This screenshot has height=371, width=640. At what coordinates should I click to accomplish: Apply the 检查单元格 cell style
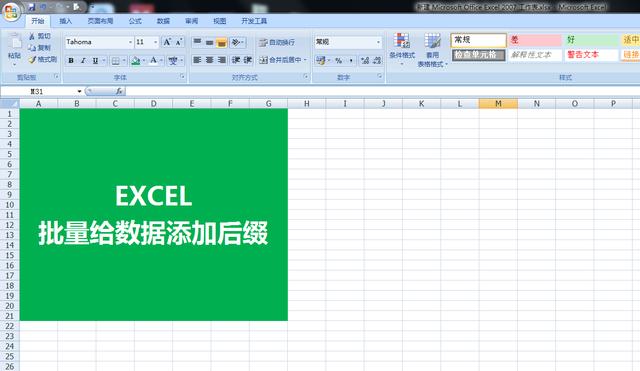(x=478, y=55)
